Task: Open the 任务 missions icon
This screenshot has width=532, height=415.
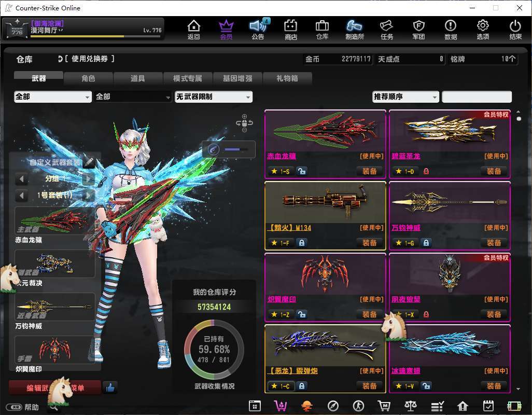Action: (x=386, y=30)
